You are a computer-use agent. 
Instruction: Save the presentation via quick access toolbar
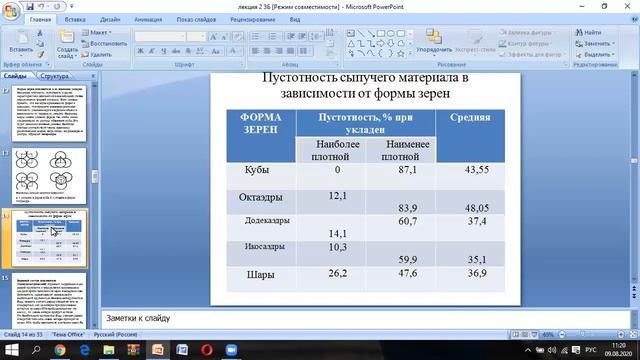coord(30,7)
